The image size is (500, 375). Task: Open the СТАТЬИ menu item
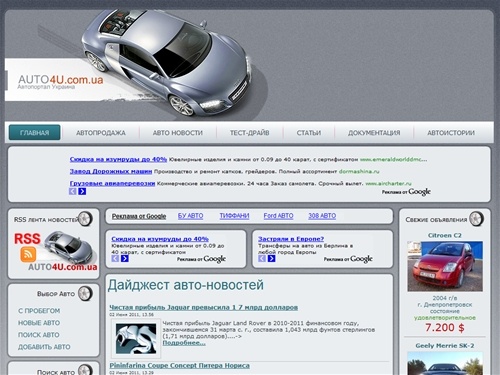(309, 133)
